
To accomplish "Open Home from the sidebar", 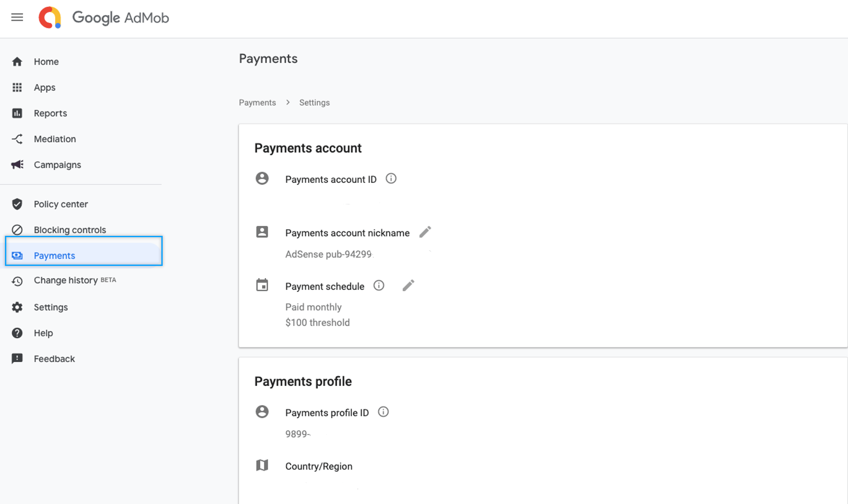I will tap(46, 62).
